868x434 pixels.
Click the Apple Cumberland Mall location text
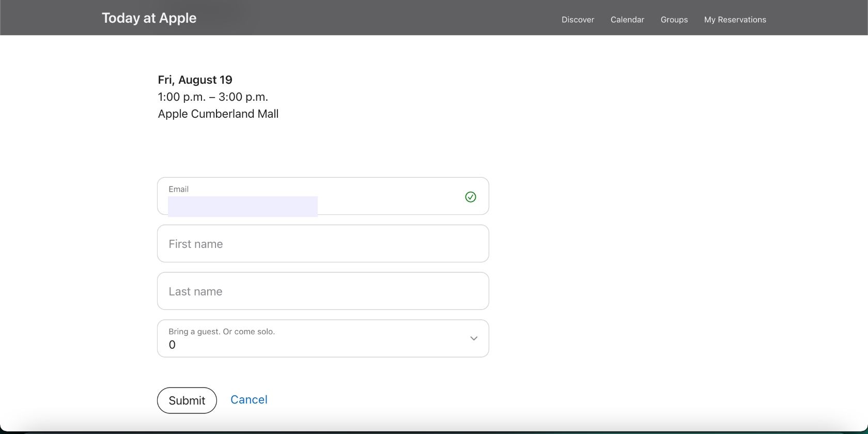click(218, 114)
